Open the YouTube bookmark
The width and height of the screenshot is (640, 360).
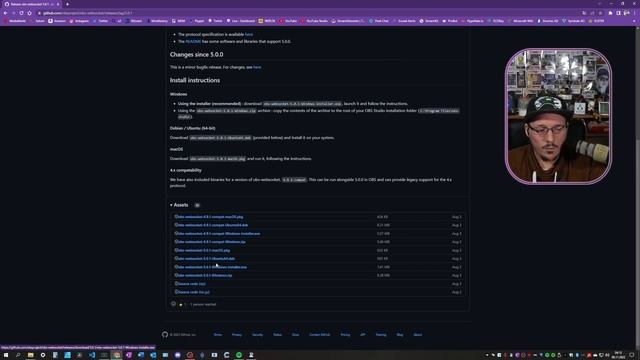(288, 21)
